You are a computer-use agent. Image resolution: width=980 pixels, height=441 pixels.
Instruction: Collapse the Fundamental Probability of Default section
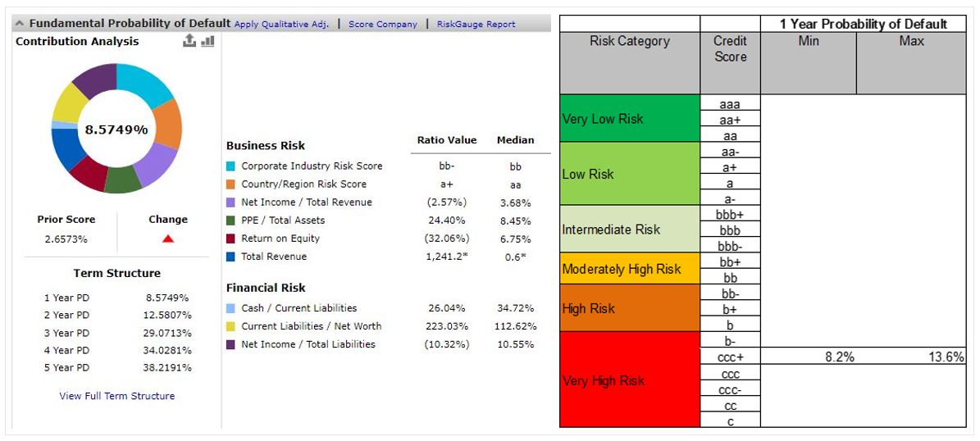coord(20,24)
